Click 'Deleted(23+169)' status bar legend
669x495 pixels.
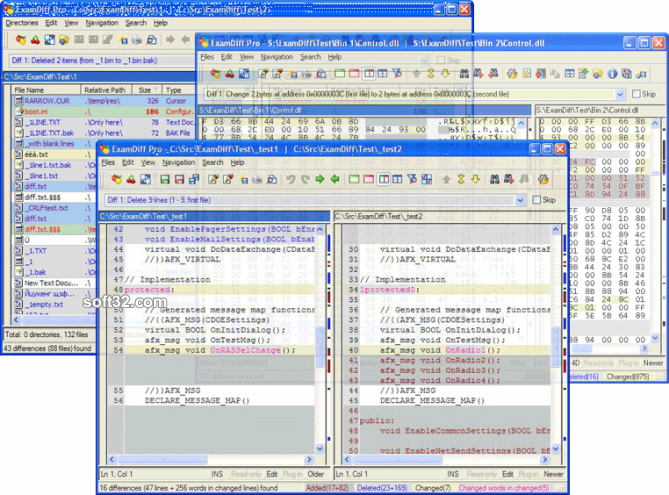tap(382, 488)
